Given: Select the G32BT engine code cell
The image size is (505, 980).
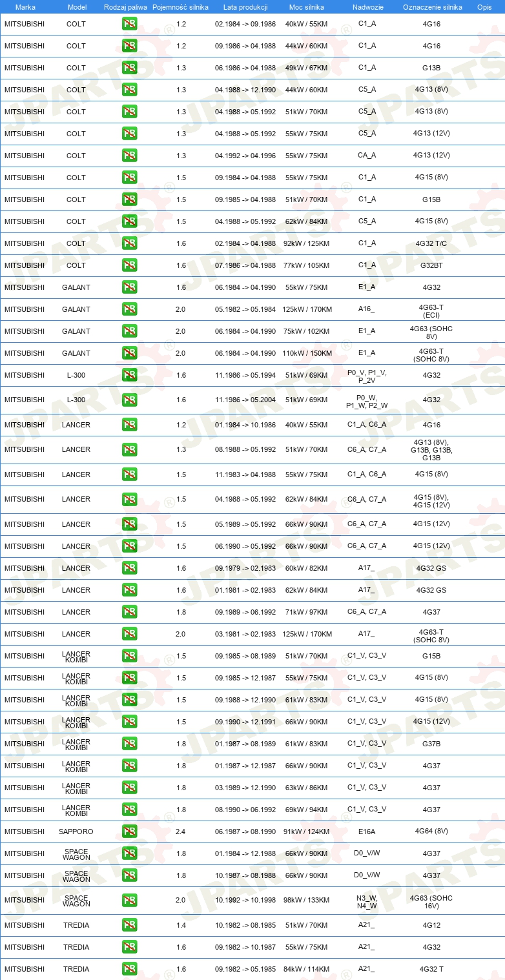Looking at the screenshot, I should click(431, 265).
